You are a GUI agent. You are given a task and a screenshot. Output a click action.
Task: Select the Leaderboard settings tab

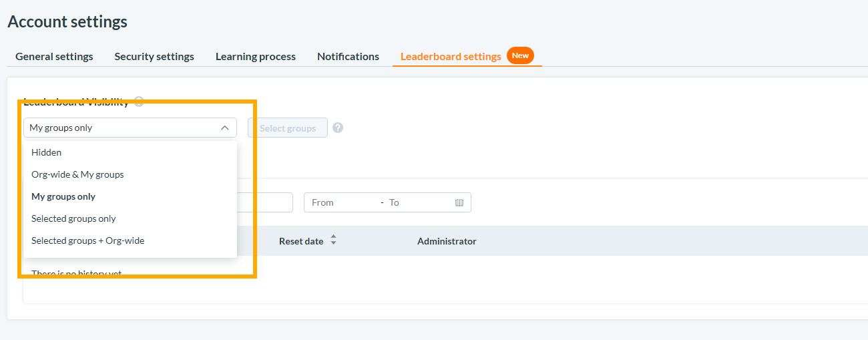451,56
